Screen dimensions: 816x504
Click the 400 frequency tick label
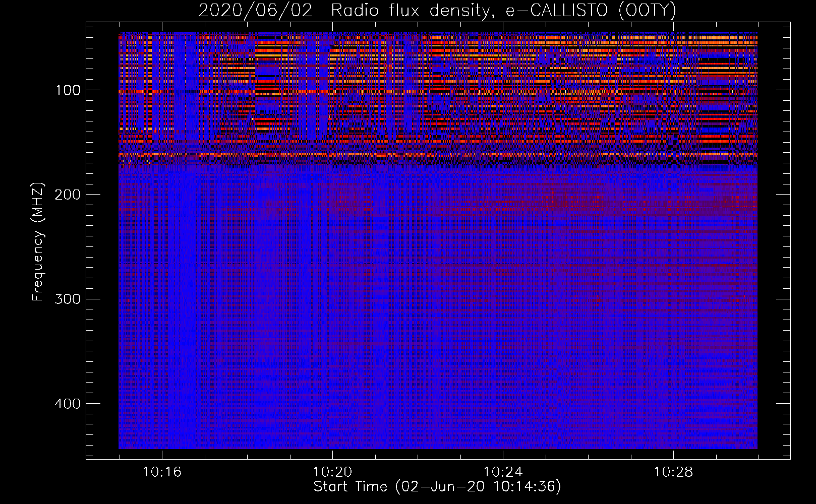tap(67, 404)
